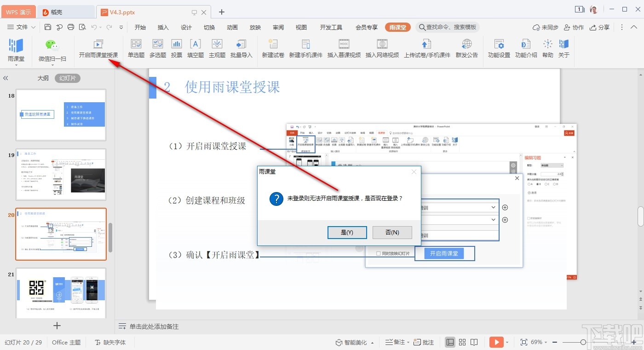
Task: Click the 查找命令、搜索模板 search box
Action: pos(448,27)
